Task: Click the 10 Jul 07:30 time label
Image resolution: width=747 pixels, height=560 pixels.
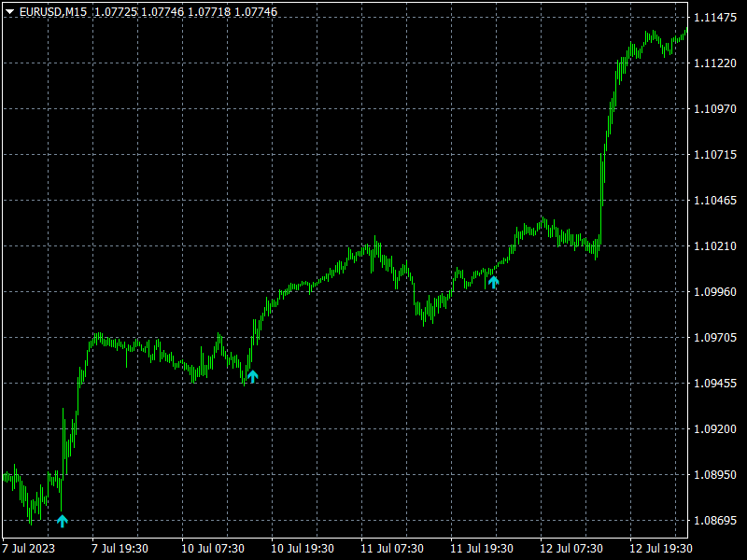Action: pyautogui.click(x=213, y=549)
